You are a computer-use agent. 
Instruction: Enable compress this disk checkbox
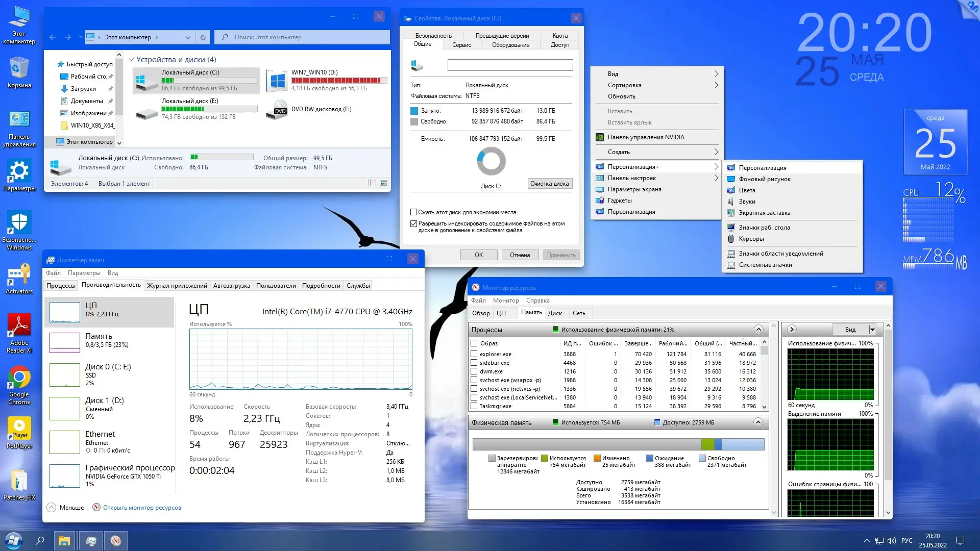pos(414,212)
